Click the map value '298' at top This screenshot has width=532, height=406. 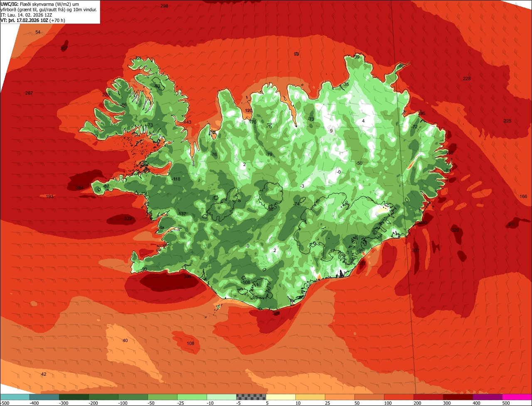(164, 6)
